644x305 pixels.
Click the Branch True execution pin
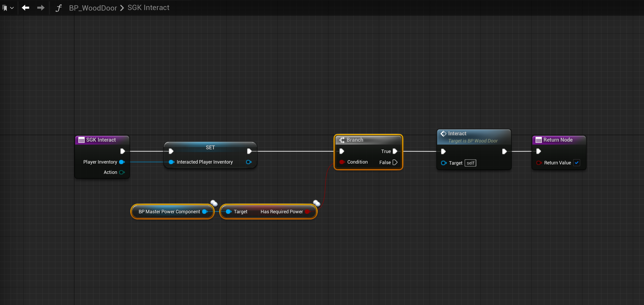(x=395, y=151)
